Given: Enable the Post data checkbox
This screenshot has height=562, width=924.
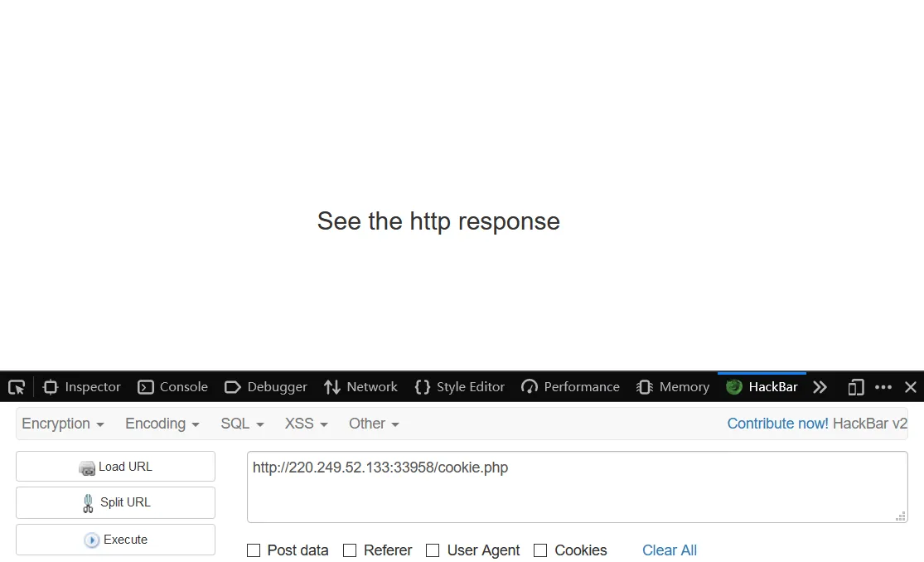Looking at the screenshot, I should pyautogui.click(x=254, y=550).
